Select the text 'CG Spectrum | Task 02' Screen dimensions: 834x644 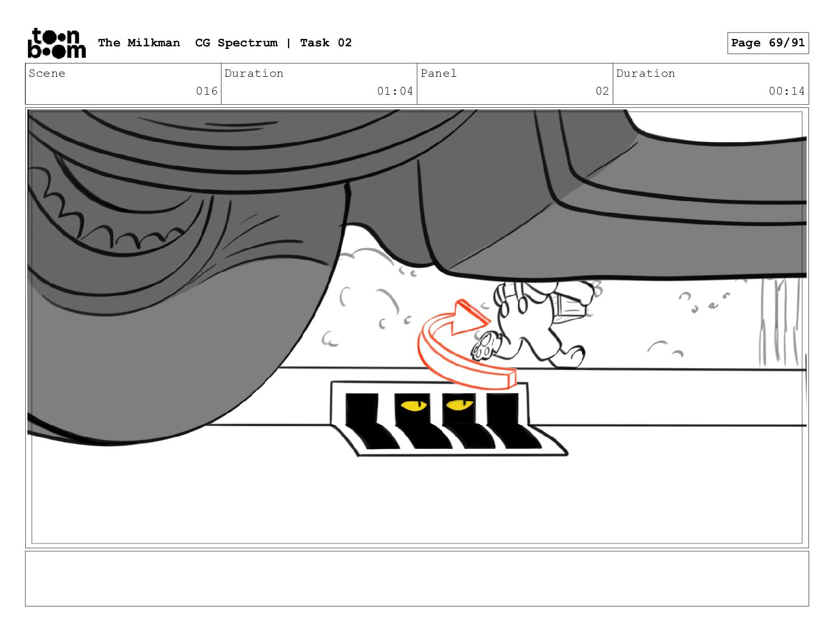[x=273, y=43]
